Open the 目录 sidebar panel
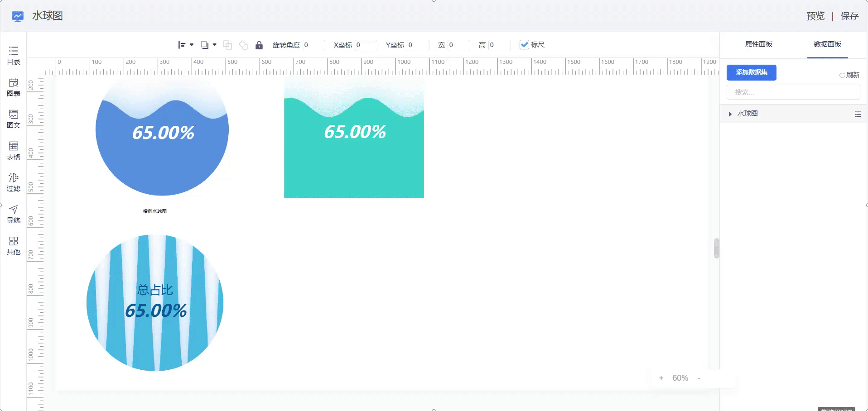The image size is (868, 411). (x=14, y=56)
